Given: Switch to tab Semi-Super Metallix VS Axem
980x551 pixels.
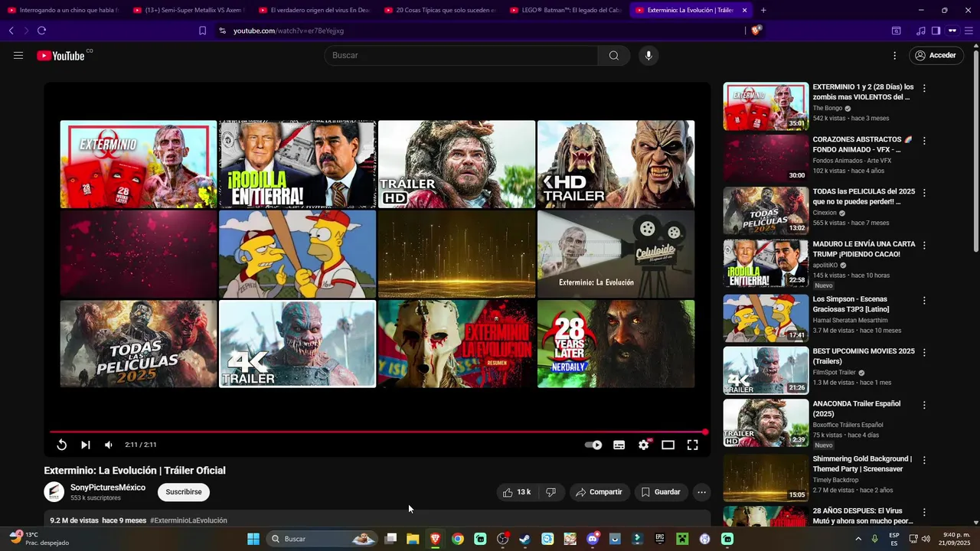Looking at the screenshot, I should tap(188, 10).
